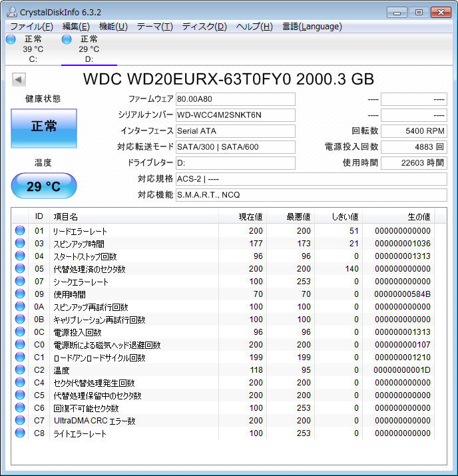Click the previous disk arrow button
Image resolution: width=458 pixels, height=476 pixels.
tap(19, 79)
